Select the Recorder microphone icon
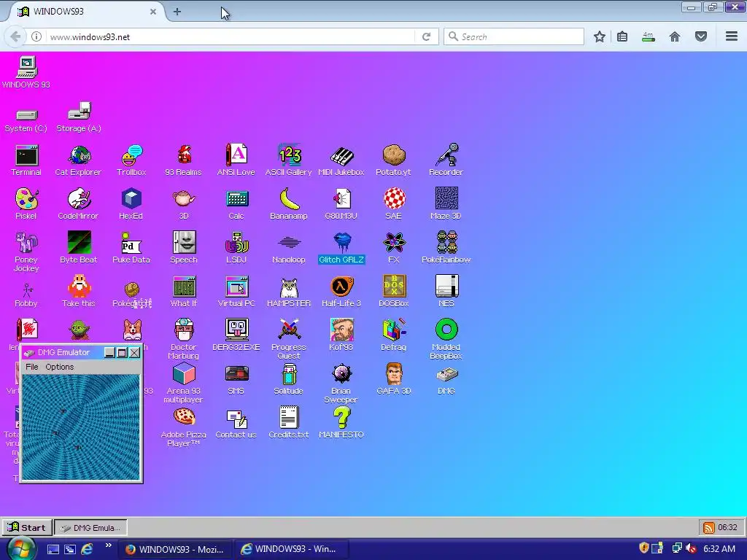The width and height of the screenshot is (747, 560). 446,160
